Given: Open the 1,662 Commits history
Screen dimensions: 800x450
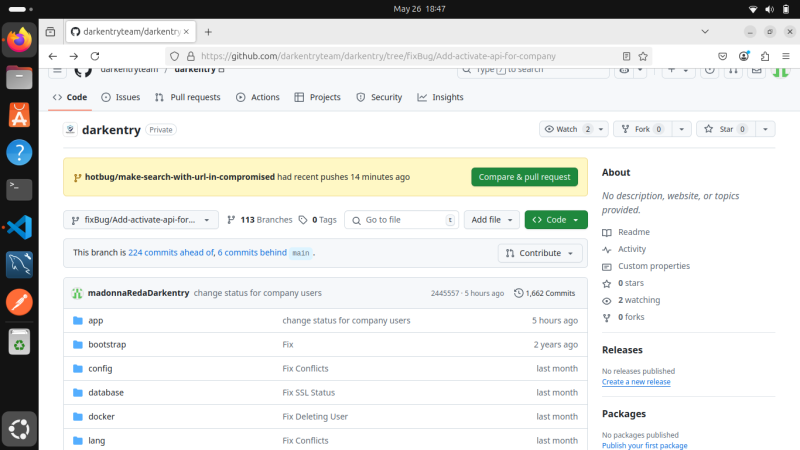Looking at the screenshot, I should (x=544, y=293).
